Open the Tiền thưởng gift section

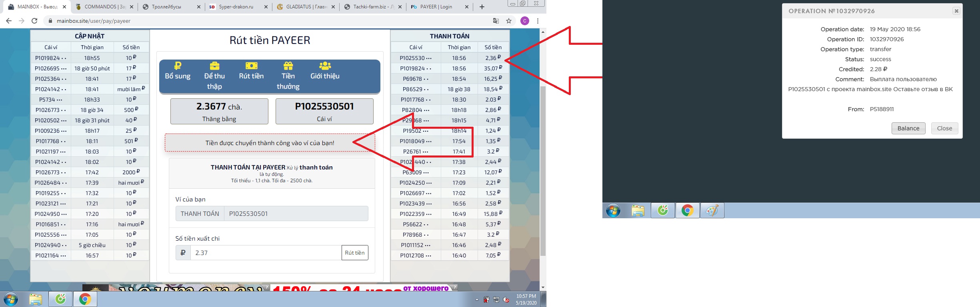click(288, 76)
